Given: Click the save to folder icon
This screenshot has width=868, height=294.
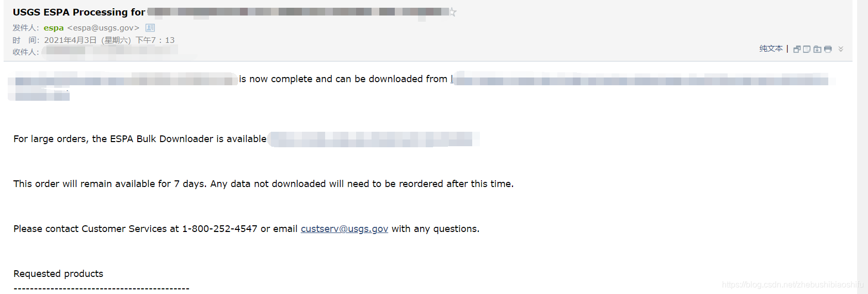Looking at the screenshot, I should [x=817, y=49].
